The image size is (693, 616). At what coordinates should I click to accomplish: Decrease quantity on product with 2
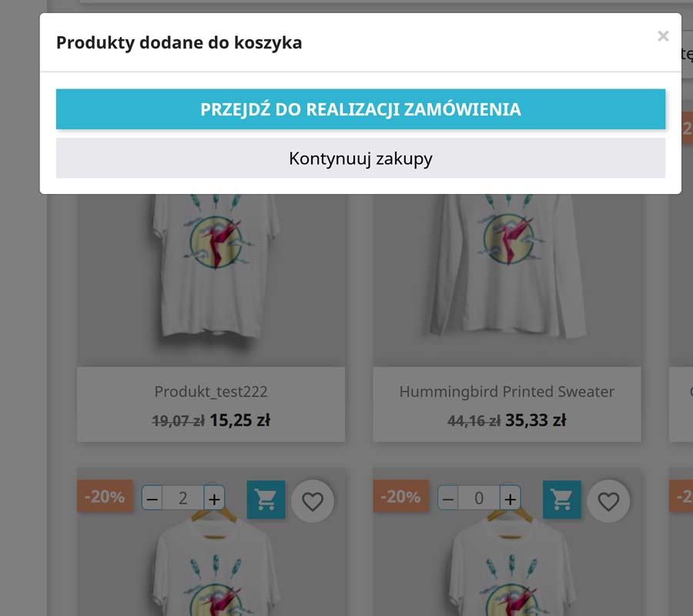point(152,498)
